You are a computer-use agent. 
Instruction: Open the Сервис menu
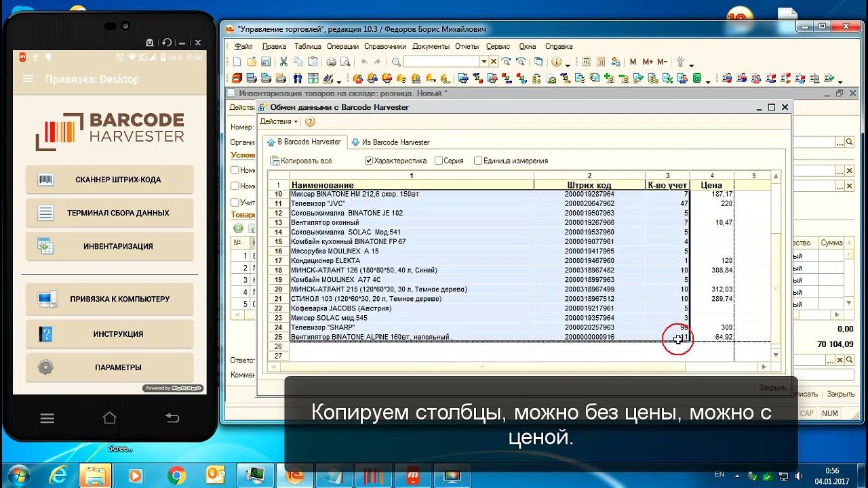498,47
